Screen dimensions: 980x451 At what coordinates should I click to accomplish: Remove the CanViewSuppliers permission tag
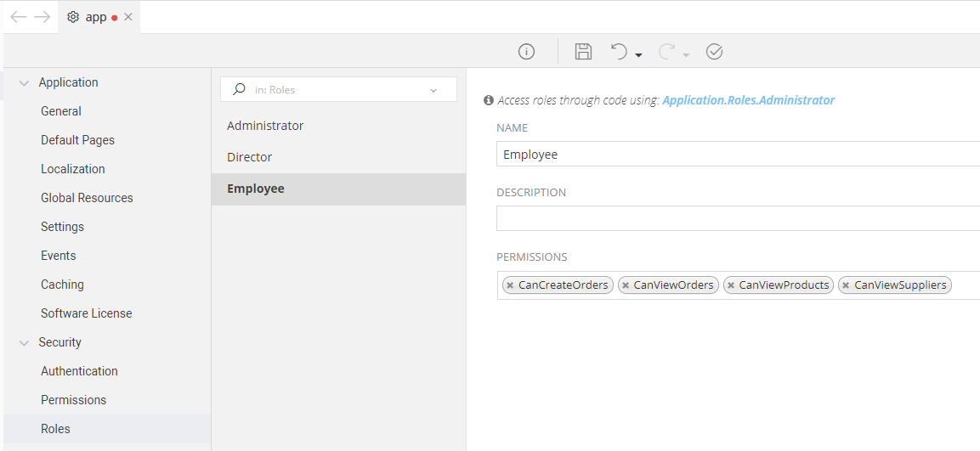846,285
